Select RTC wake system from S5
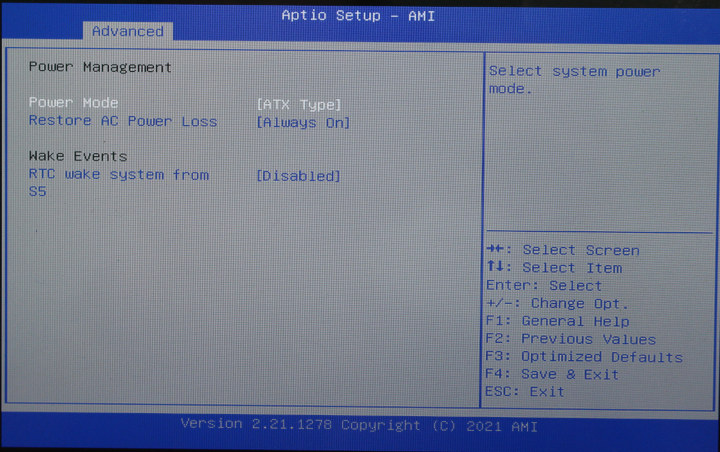Screen dimensions: 720x452 click(x=118, y=182)
